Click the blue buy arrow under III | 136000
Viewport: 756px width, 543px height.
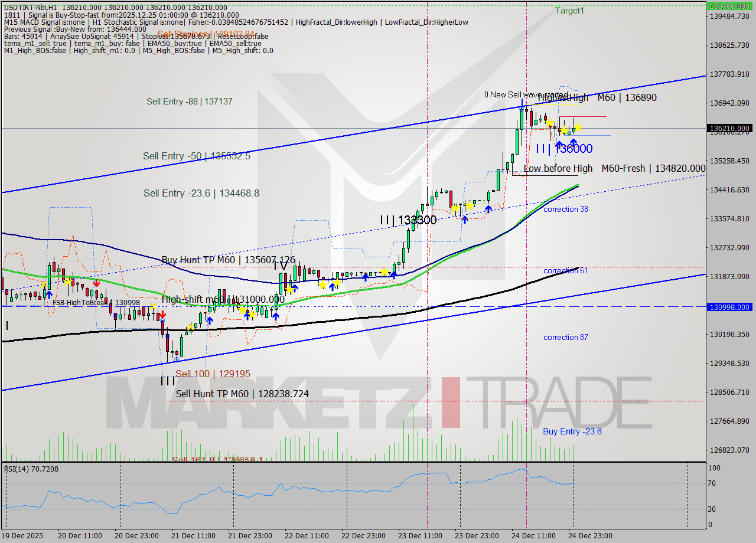point(573,141)
